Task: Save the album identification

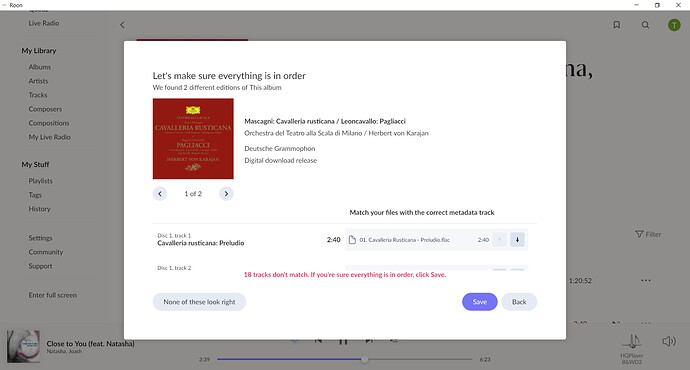Action: [x=480, y=302]
